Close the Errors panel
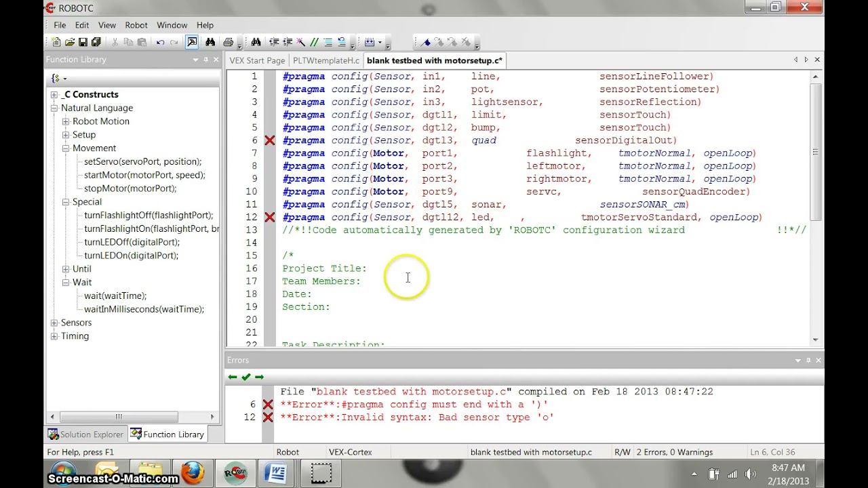This screenshot has height=488, width=868. 817,361
